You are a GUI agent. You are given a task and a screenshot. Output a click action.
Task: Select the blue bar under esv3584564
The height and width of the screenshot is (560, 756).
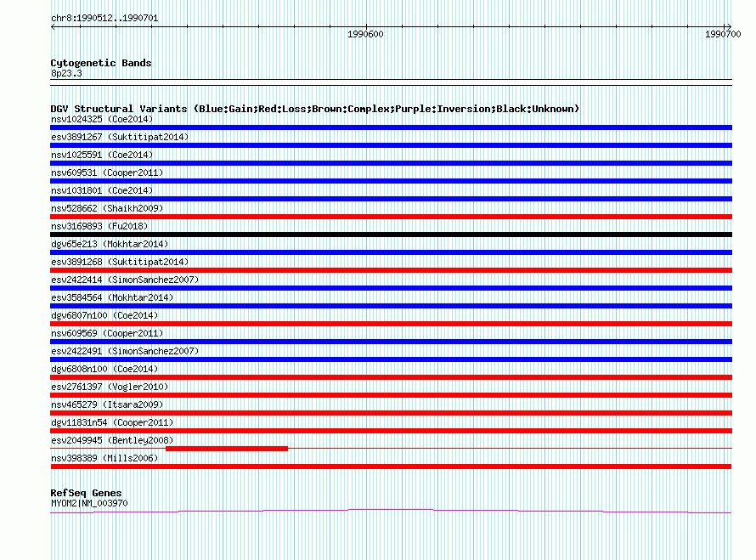coord(391,306)
